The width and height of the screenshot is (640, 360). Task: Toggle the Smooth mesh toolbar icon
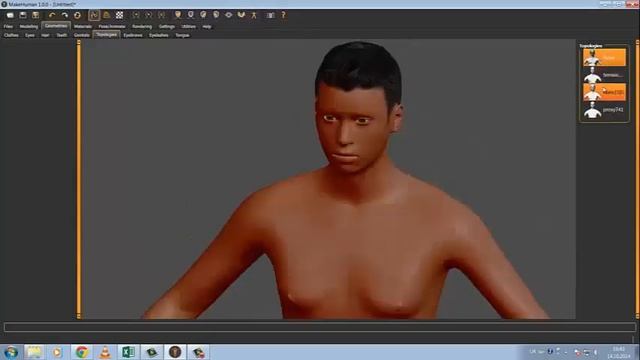coord(94,15)
